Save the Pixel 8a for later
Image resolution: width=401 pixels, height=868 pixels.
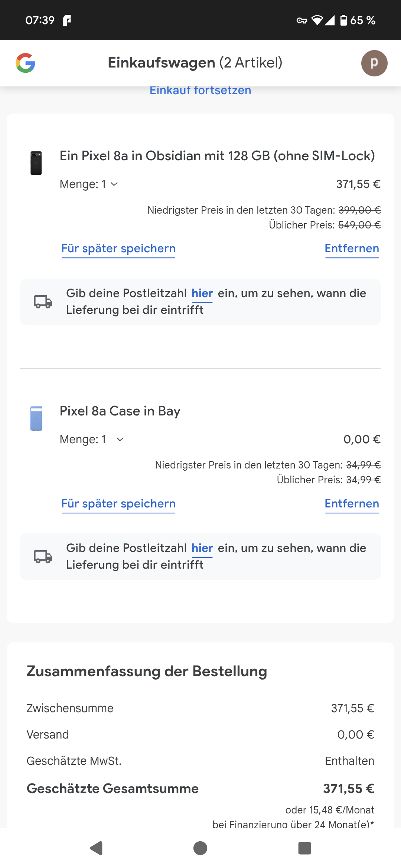click(x=118, y=249)
